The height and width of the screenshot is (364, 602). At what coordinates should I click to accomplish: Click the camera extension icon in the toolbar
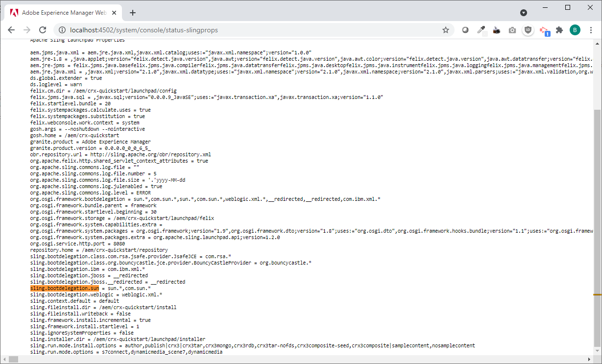512,30
